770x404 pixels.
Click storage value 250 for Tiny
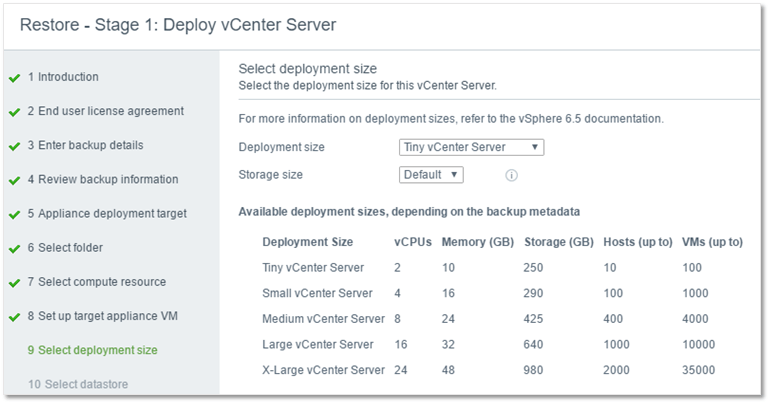coord(533,268)
